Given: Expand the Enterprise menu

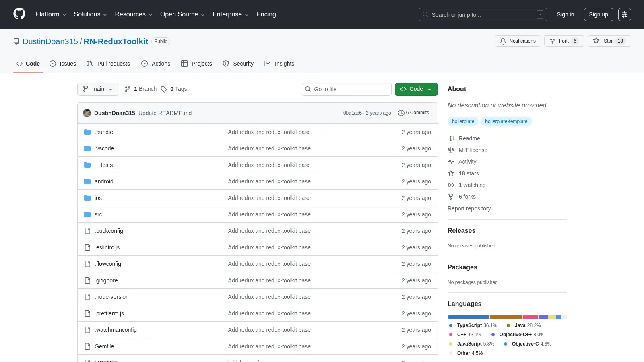Looking at the screenshot, I should [x=231, y=14].
